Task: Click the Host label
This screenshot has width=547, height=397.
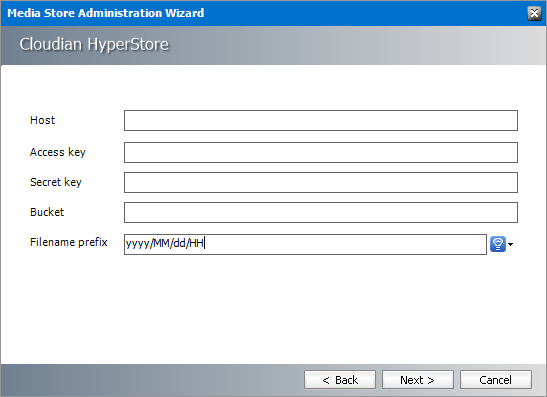Action: [43, 120]
